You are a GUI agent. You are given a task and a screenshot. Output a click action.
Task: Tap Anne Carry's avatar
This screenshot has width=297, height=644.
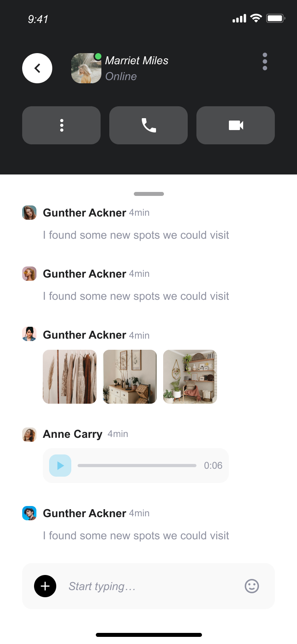29,435
